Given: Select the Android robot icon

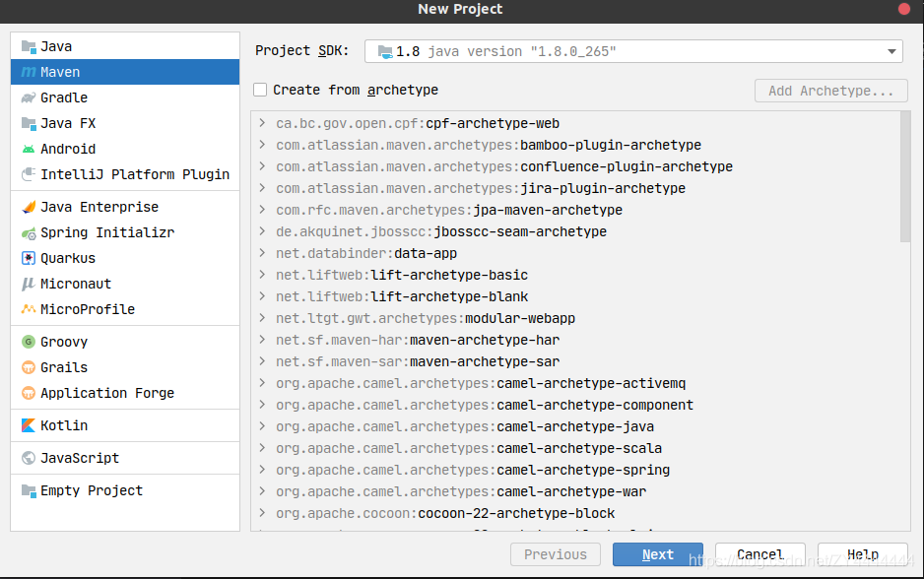Looking at the screenshot, I should tap(29, 149).
